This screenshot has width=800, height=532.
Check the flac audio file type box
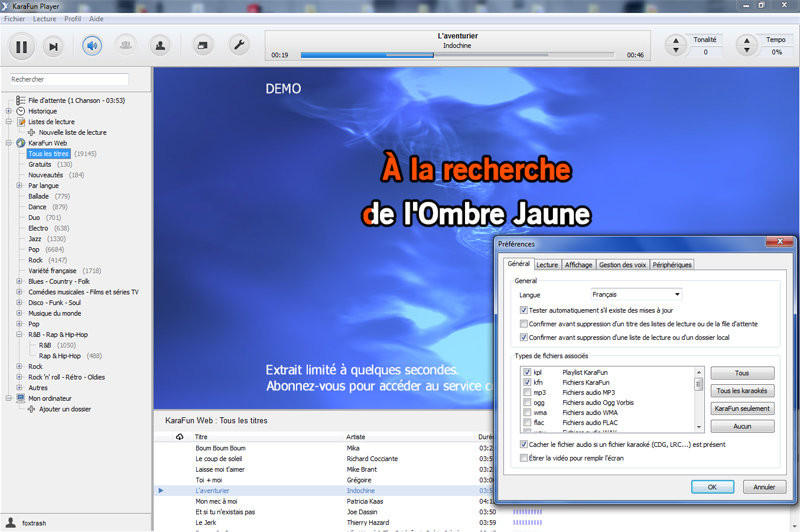[527, 422]
